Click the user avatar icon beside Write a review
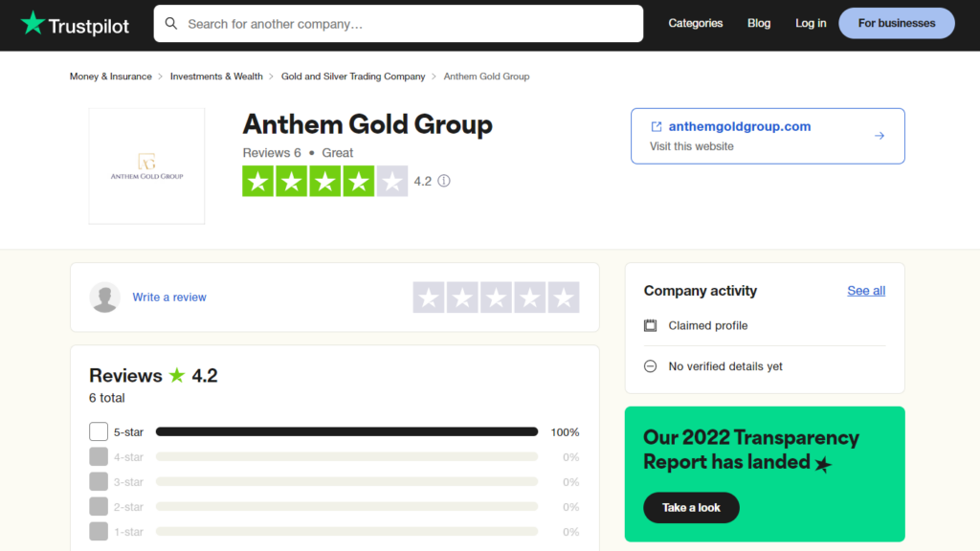Screen dimensions: 980x551 click(x=104, y=297)
